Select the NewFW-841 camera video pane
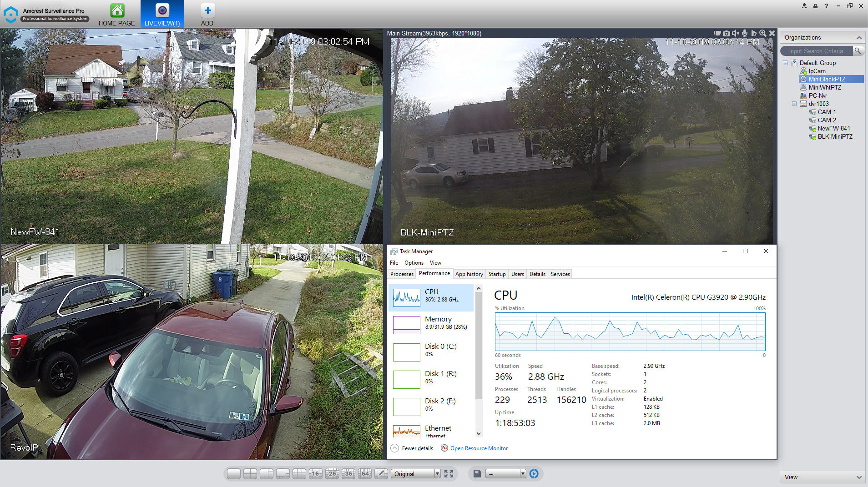The height and width of the screenshot is (487, 868). (192, 136)
